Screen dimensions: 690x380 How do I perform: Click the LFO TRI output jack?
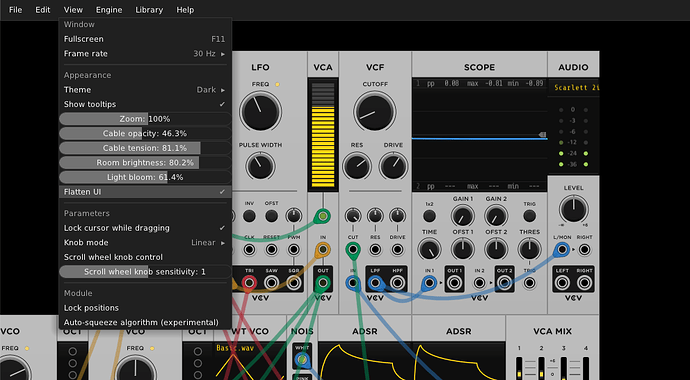249,283
